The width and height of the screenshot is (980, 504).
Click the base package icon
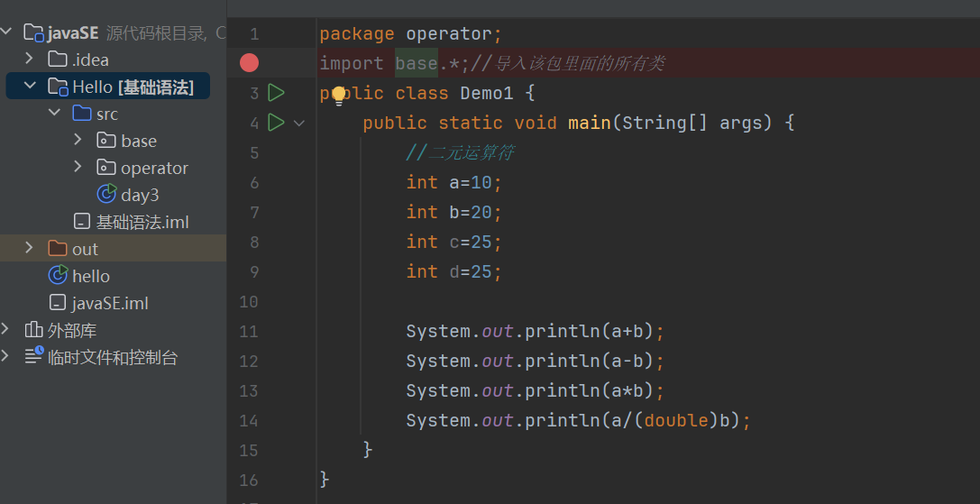[x=106, y=140]
